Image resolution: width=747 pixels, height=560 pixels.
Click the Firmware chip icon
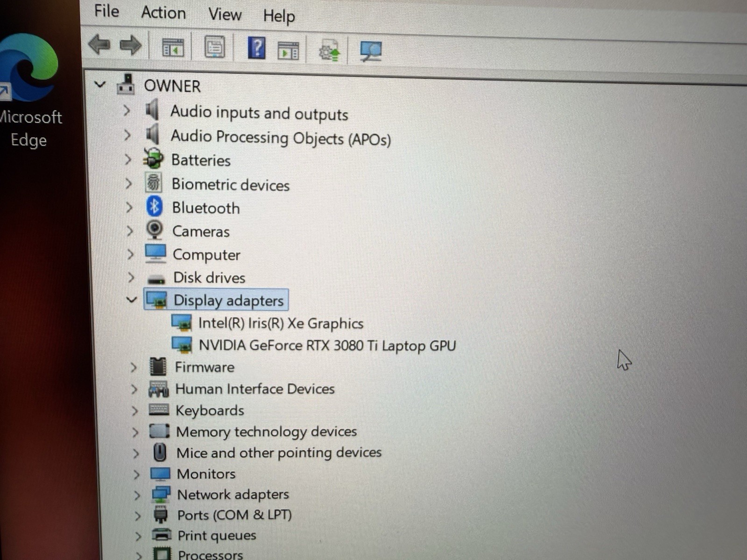[x=158, y=366]
